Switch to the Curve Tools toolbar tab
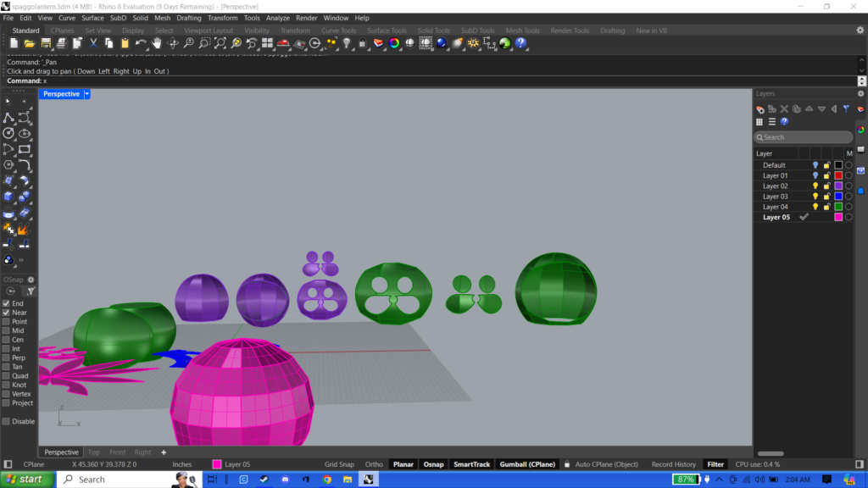 (x=338, y=30)
